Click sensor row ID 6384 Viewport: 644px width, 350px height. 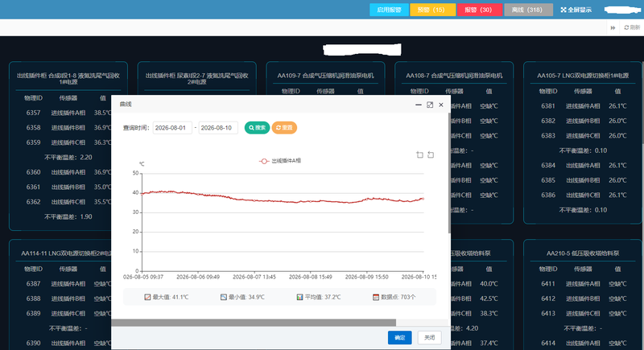click(548, 166)
